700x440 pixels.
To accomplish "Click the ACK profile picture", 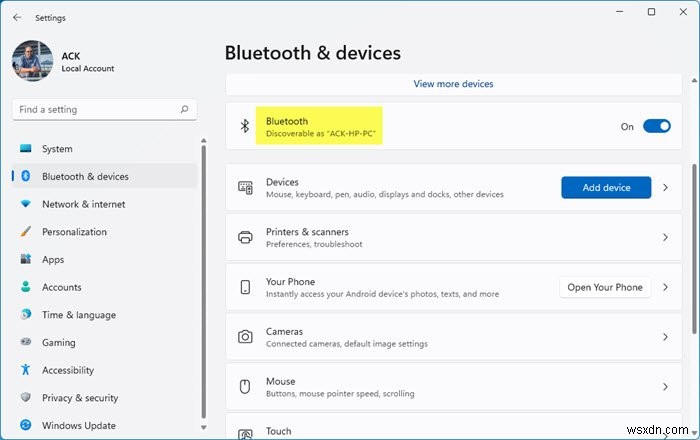I will [33, 61].
